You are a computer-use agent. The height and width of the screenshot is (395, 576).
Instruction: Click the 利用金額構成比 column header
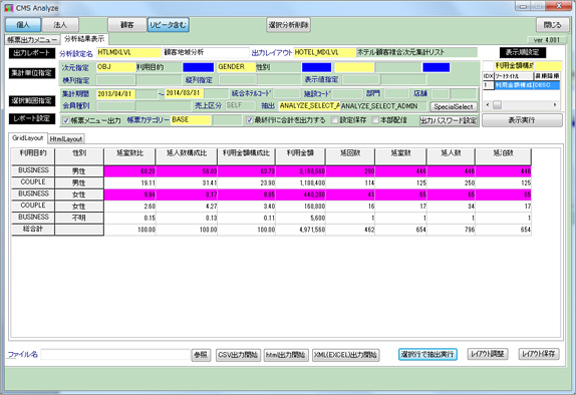click(x=246, y=156)
